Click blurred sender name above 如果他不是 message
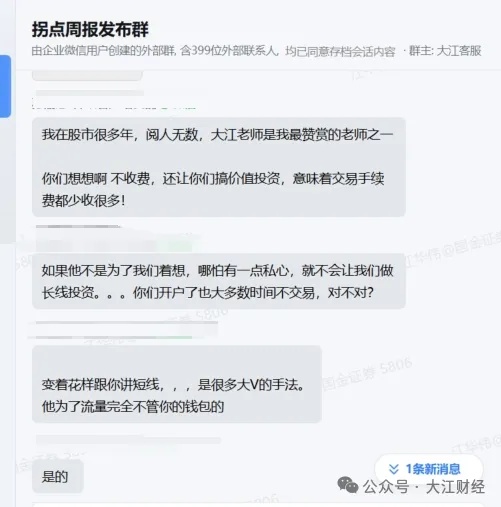501x507 pixels. [x=79, y=227]
